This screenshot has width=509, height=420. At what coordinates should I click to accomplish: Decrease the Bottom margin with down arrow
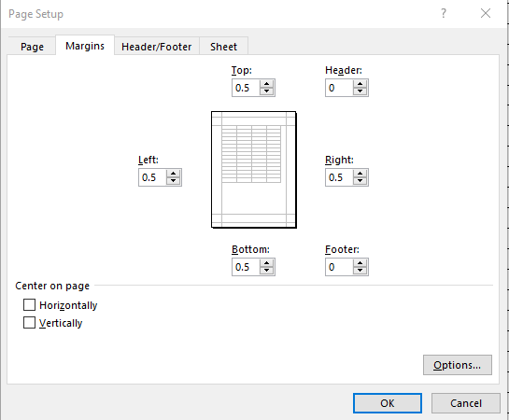[266, 271]
